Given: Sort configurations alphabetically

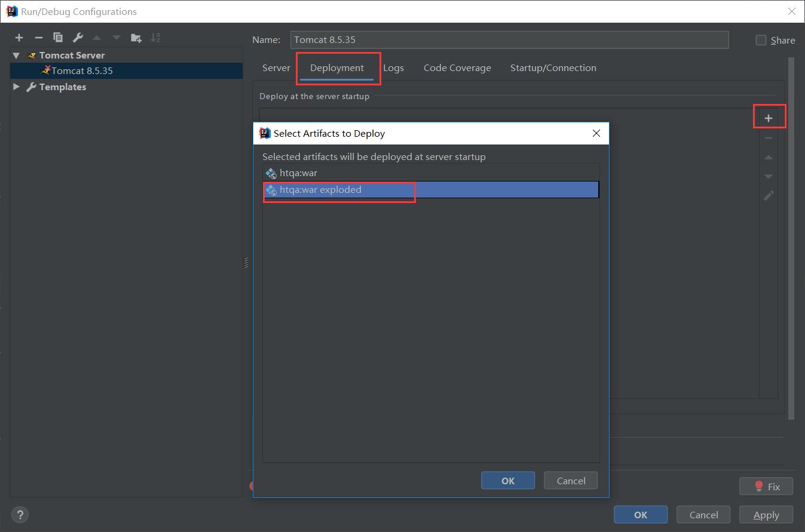Looking at the screenshot, I should (155, 38).
